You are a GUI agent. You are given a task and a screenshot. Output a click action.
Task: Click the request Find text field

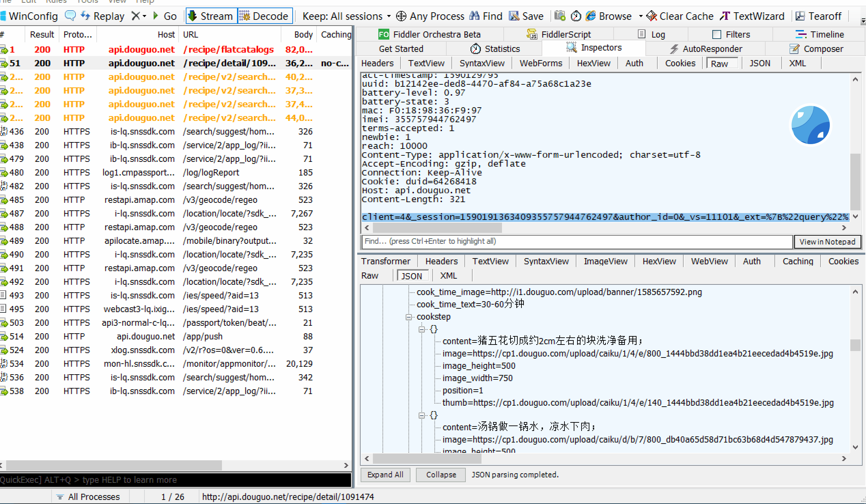point(577,241)
